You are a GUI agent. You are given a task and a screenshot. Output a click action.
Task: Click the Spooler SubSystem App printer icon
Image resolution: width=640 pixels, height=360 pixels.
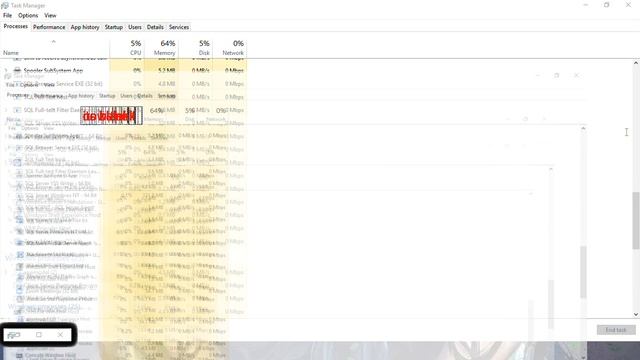point(17,70)
